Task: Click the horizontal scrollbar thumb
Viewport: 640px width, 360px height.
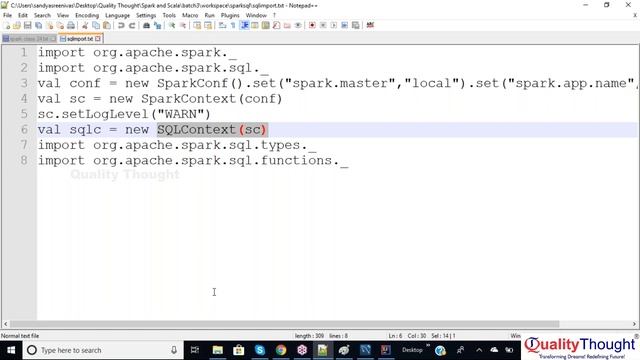Action: click(x=284, y=324)
